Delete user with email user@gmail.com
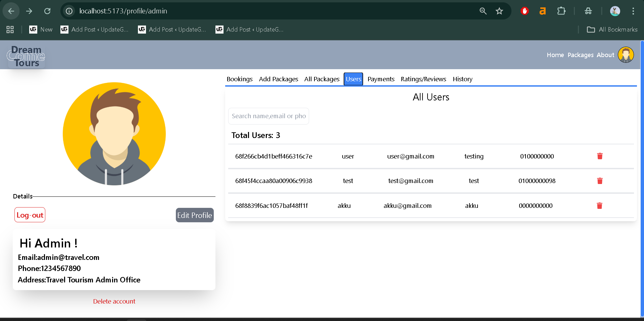The height and width of the screenshot is (321, 644). [600, 156]
